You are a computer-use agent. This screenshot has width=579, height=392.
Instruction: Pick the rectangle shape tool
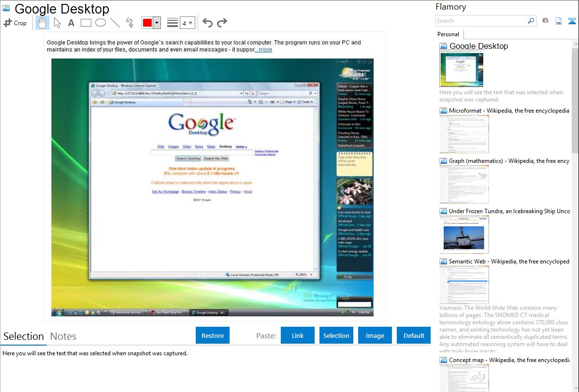[x=86, y=23]
